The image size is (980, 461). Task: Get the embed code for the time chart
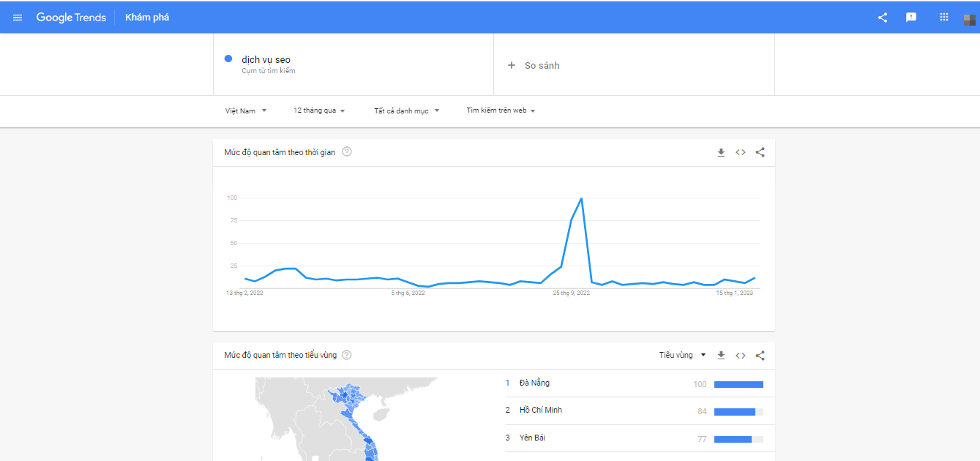pyautogui.click(x=741, y=152)
